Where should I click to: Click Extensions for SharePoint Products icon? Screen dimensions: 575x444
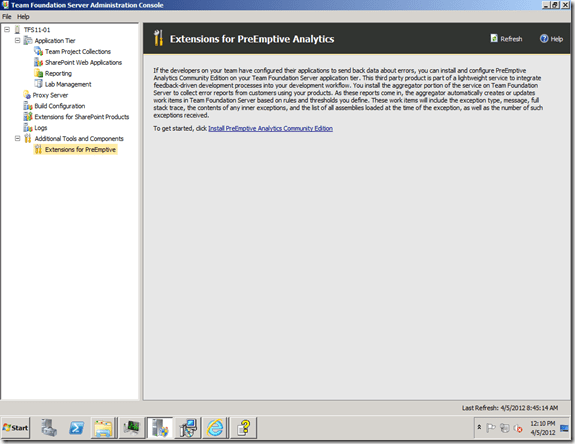(x=28, y=117)
